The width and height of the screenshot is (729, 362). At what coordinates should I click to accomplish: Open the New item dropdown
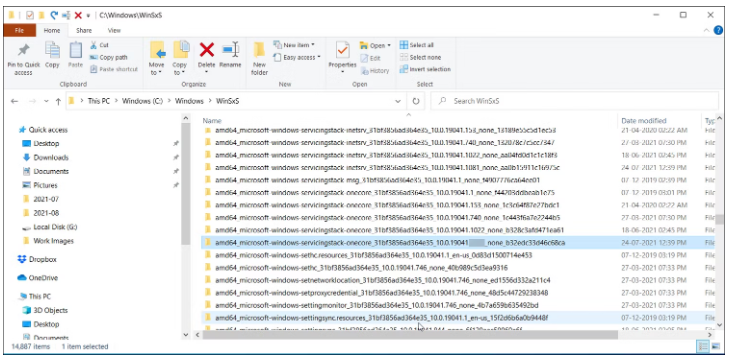click(x=294, y=45)
